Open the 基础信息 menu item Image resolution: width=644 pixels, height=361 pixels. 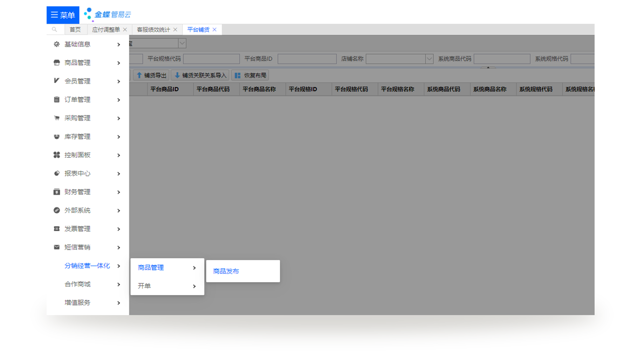[88, 44]
